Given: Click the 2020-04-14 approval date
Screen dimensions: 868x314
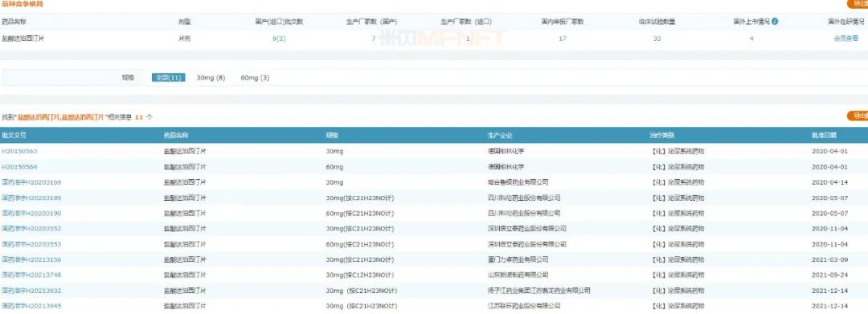Looking at the screenshot, I should click(829, 181).
